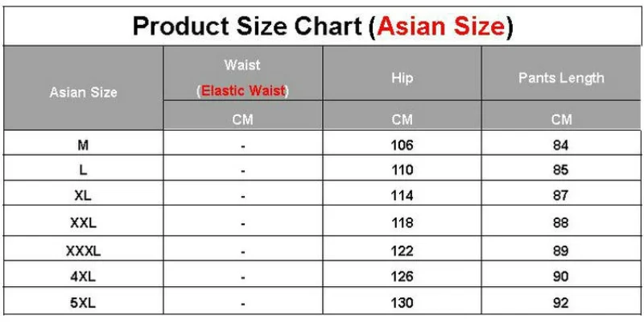Select the 5XL size row label
This screenshot has width=644, height=324.
tap(84, 303)
